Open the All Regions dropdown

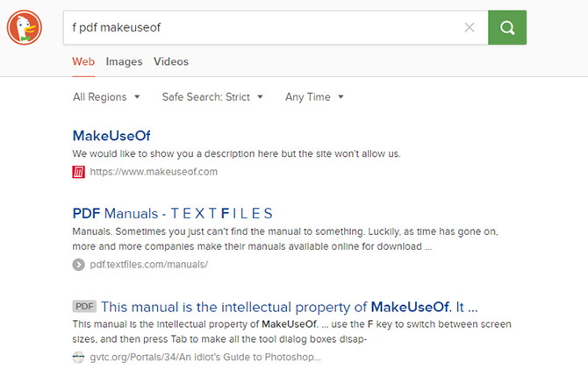coord(106,97)
